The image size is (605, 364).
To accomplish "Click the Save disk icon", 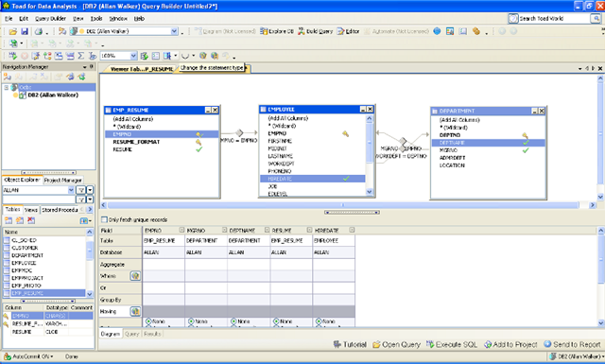I will (25, 31).
